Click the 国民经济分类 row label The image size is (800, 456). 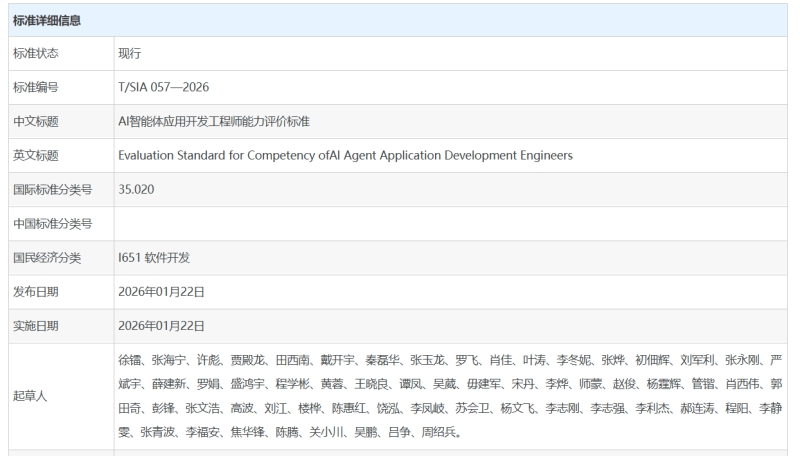click(x=47, y=258)
